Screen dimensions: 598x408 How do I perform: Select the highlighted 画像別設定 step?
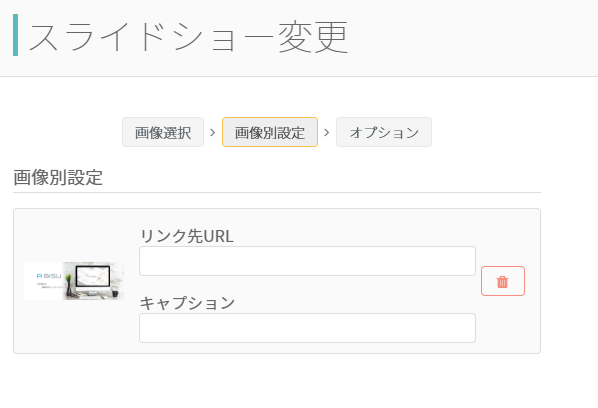(270, 132)
